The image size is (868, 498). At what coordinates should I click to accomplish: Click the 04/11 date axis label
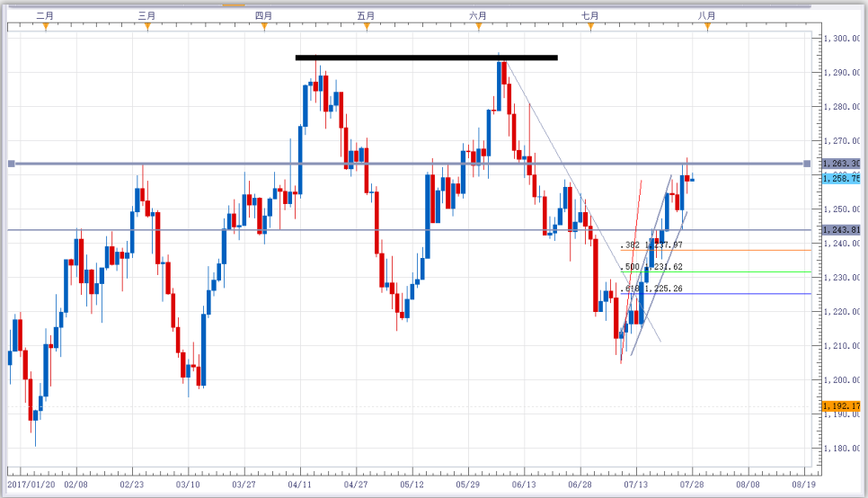[x=300, y=485]
